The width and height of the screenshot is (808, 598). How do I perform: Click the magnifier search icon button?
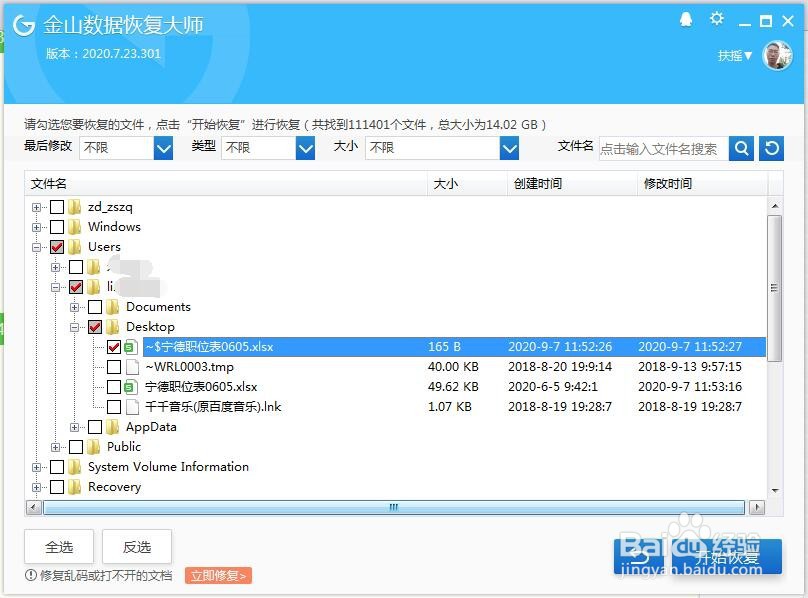(742, 148)
